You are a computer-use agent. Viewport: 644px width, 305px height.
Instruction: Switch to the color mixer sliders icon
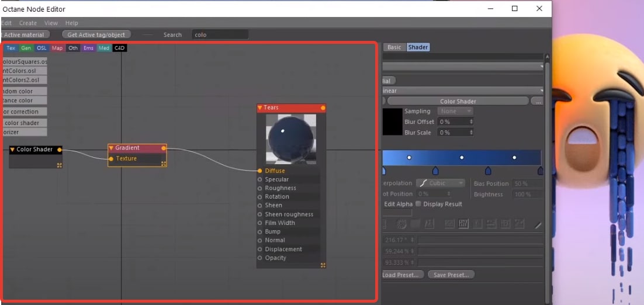[491, 224]
